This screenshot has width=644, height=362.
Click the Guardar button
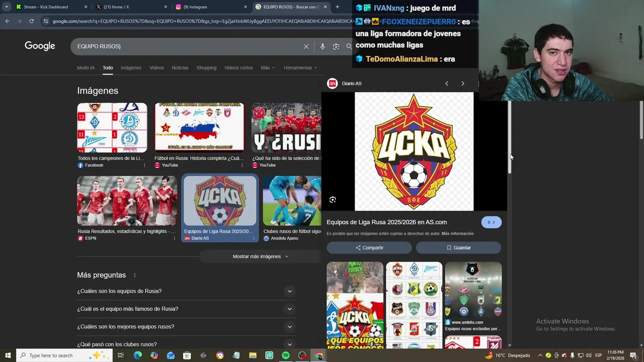tap(458, 247)
